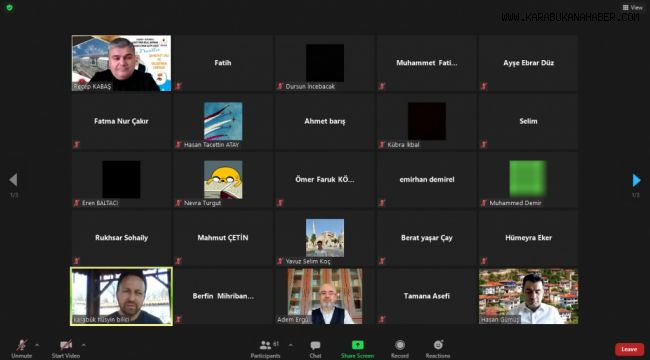Select Hasan Tacettin ATAY airplane avatar tile
The width and height of the screenshot is (650, 360).
223,122
